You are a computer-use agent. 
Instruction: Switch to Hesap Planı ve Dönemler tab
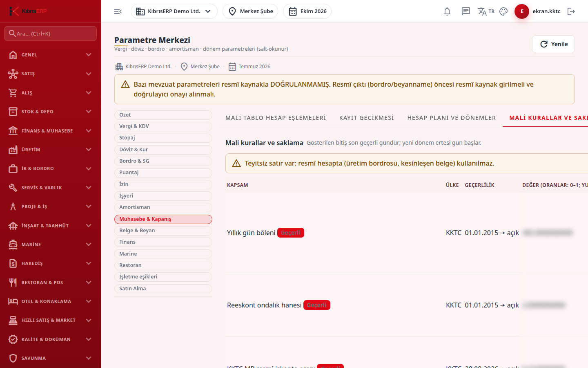(452, 118)
